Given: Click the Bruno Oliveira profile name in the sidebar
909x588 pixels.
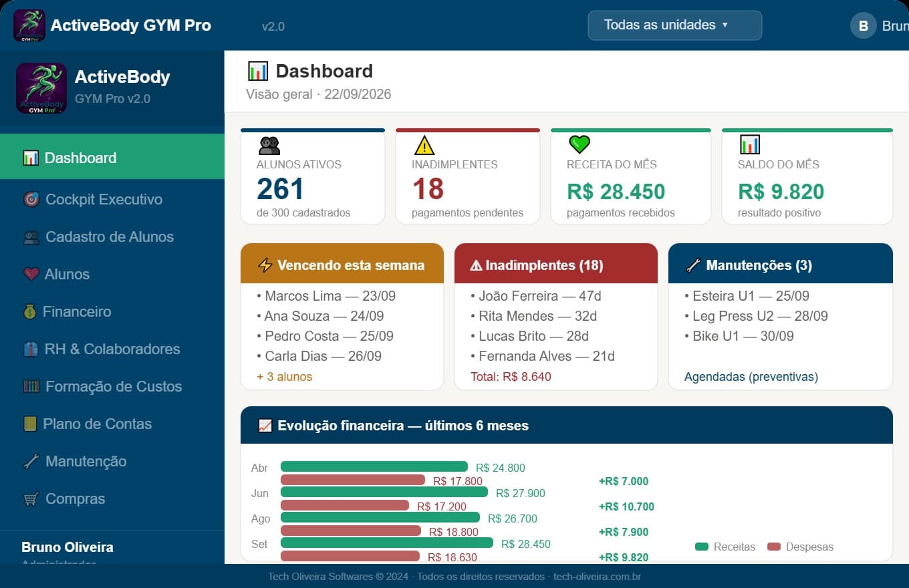Looking at the screenshot, I should [x=68, y=547].
